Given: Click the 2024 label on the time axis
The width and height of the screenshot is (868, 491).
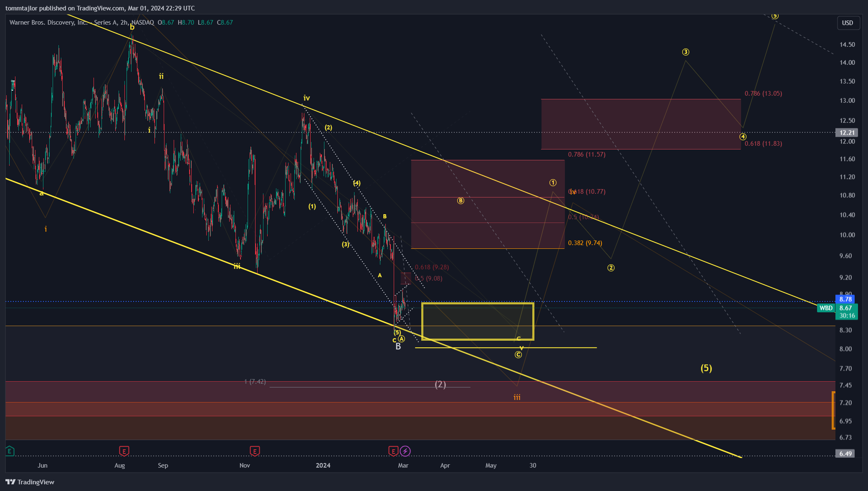Looking at the screenshot, I should click(x=323, y=466).
